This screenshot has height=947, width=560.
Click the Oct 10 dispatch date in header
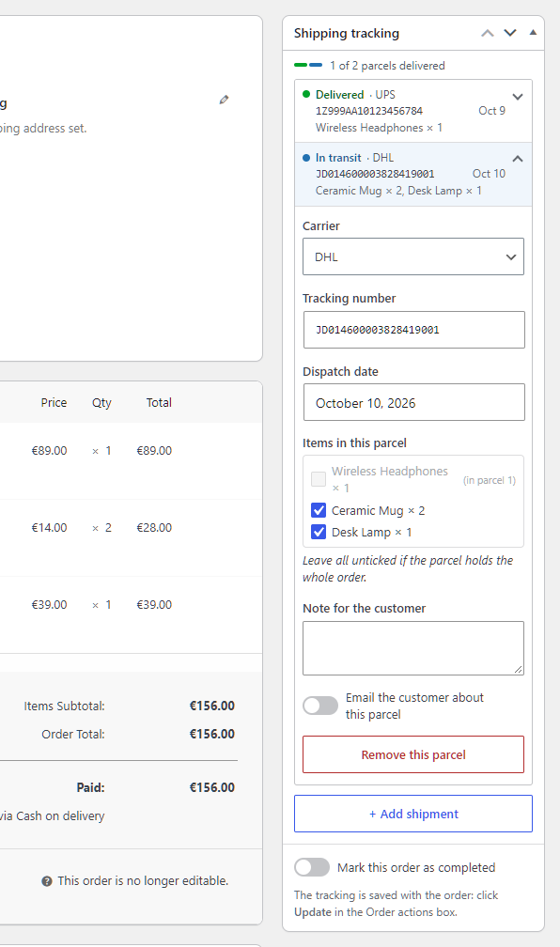tap(489, 174)
